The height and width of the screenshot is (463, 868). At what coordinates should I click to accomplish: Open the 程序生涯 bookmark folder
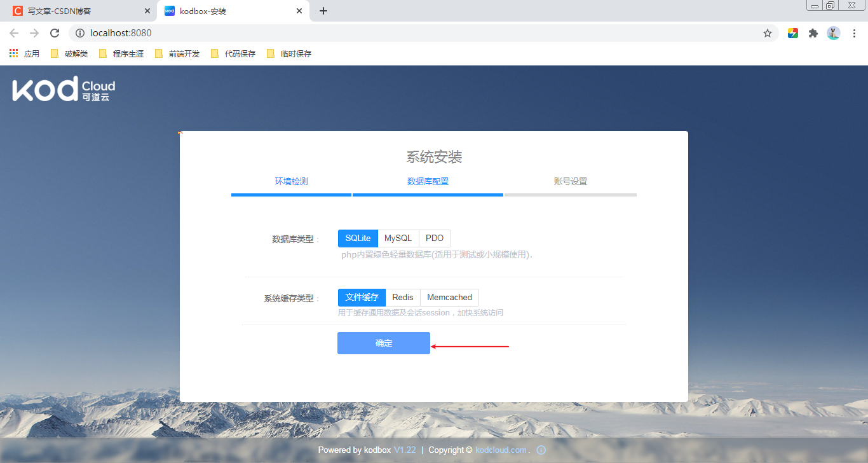pyautogui.click(x=121, y=53)
